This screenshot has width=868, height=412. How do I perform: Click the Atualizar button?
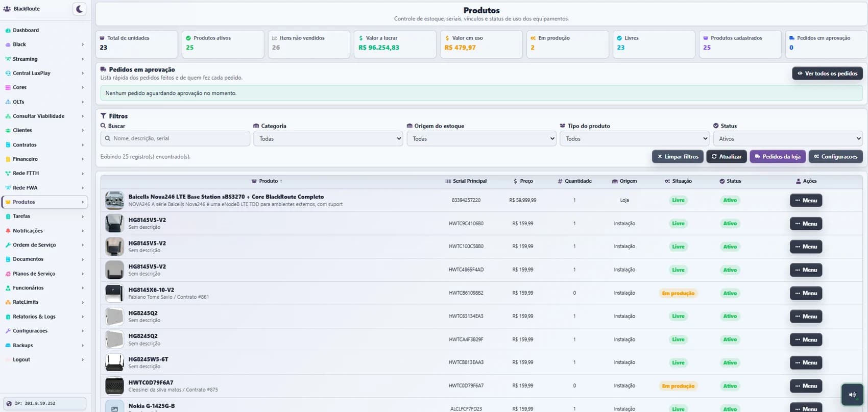pos(727,157)
